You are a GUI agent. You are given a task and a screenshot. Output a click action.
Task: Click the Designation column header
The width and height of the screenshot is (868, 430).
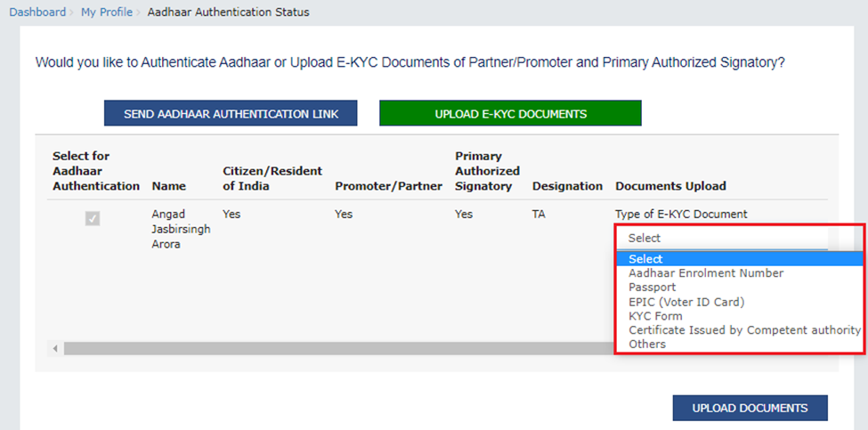pyautogui.click(x=567, y=186)
